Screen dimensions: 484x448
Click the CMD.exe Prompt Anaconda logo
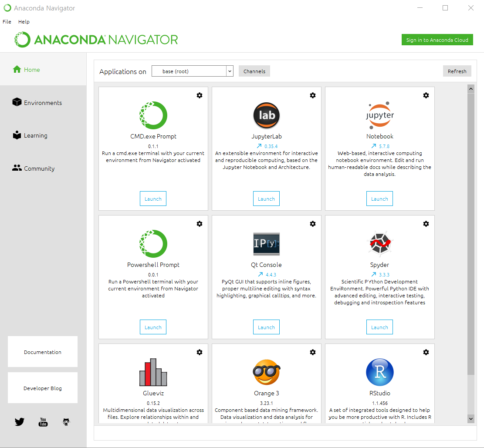[153, 115]
